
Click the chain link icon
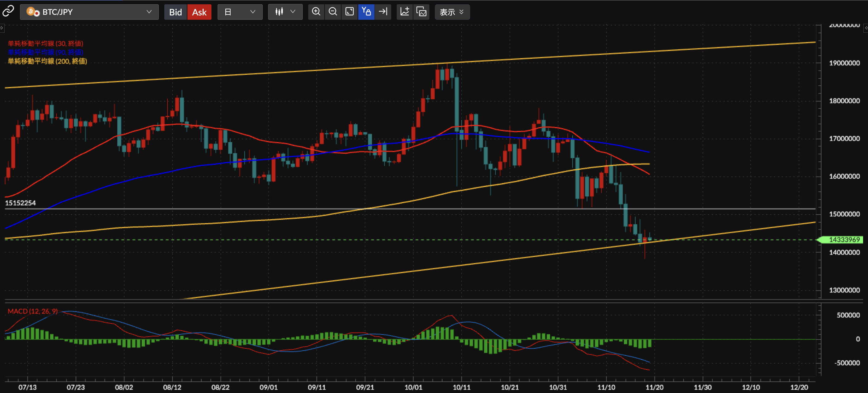coord(8,11)
